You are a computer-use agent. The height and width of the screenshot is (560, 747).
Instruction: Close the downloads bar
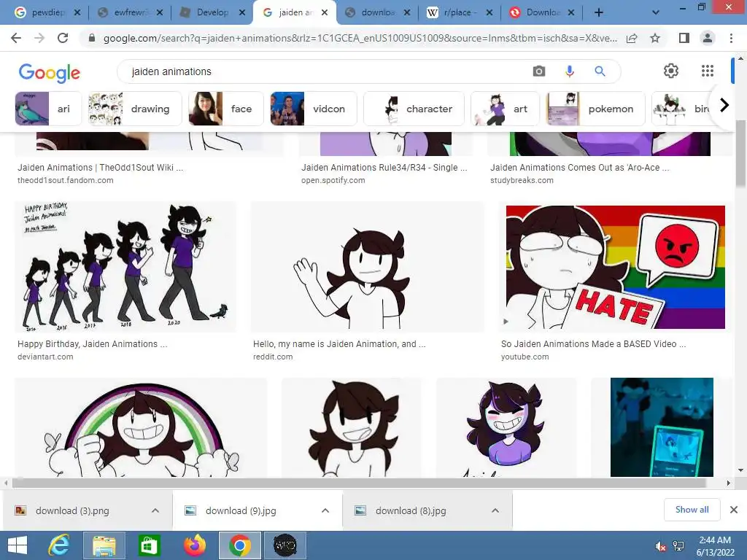[x=734, y=510]
